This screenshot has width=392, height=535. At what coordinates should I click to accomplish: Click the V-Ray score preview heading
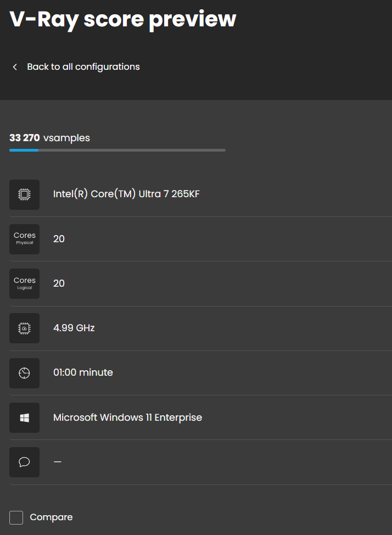[123, 19]
